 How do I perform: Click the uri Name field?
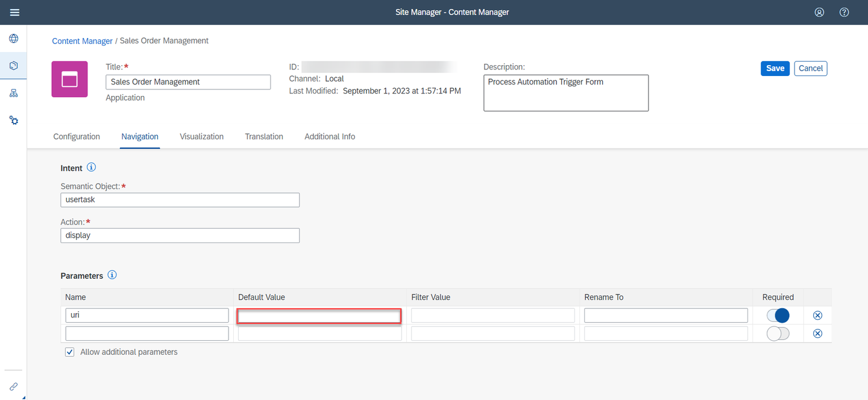(147, 315)
